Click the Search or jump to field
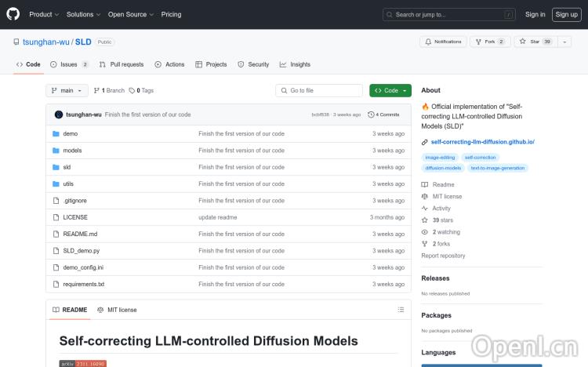 point(449,15)
